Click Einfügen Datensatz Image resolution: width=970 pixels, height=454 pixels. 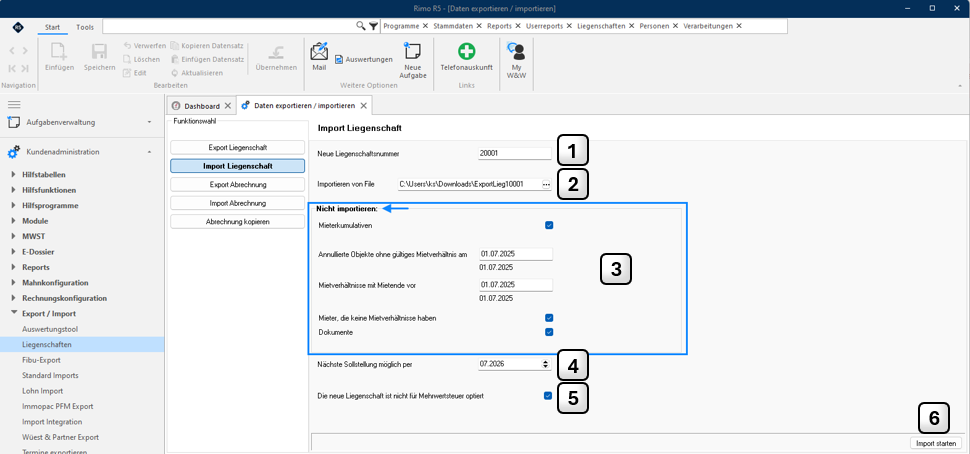(x=208, y=59)
